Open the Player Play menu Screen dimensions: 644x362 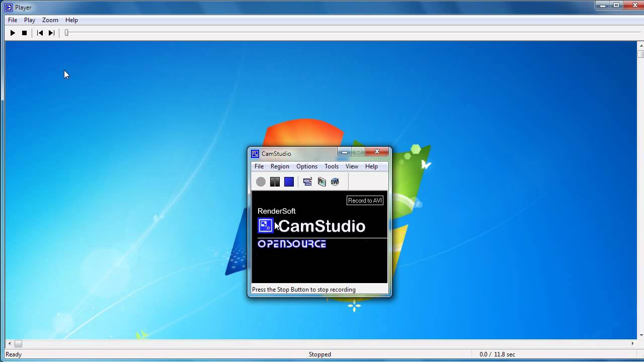click(30, 20)
